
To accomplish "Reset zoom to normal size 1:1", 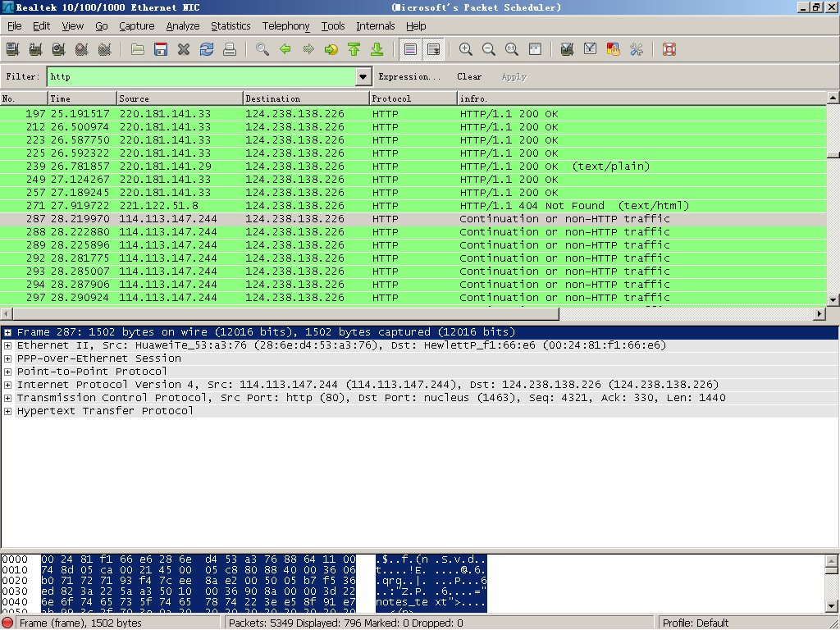I will (x=512, y=49).
